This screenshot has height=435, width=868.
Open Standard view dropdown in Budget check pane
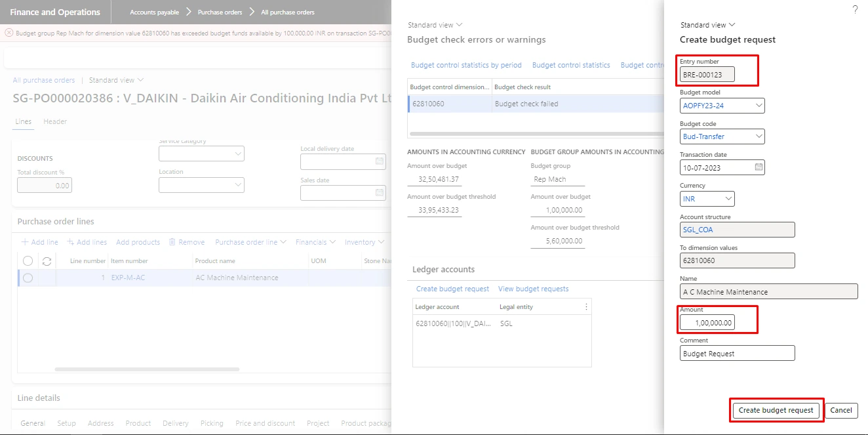point(435,25)
